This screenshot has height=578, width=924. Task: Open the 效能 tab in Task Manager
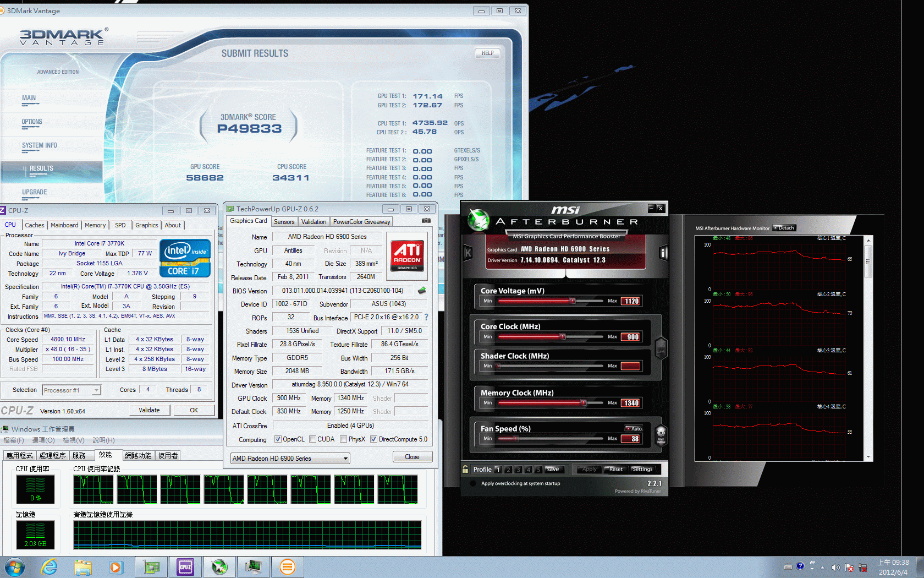point(105,455)
